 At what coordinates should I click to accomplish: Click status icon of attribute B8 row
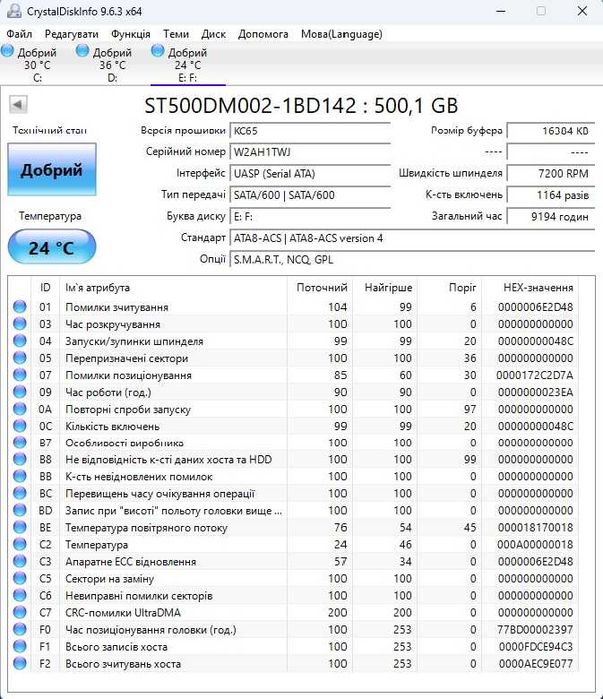click(20, 459)
